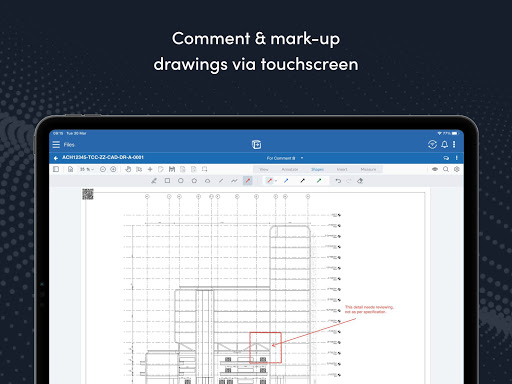Switch to the Annotate tab

290,169
